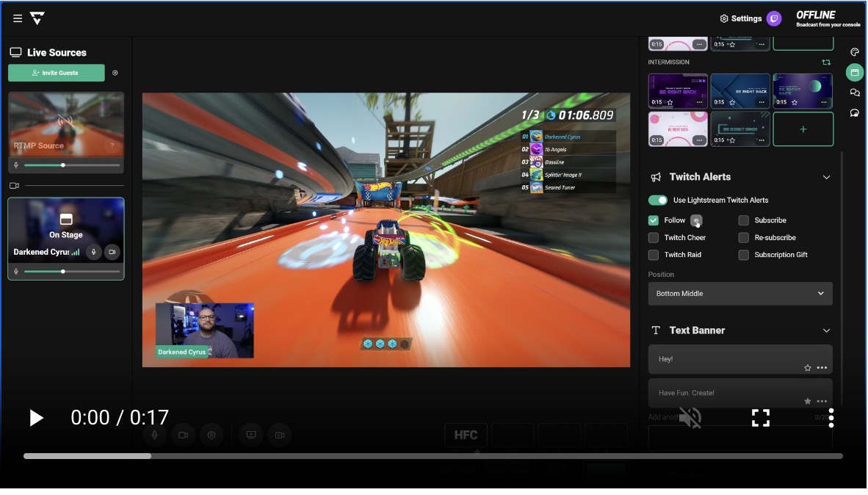Viewport: 868px width, 495px height.
Task: Open guest settings gear beside Invite Guests
Action: click(115, 73)
